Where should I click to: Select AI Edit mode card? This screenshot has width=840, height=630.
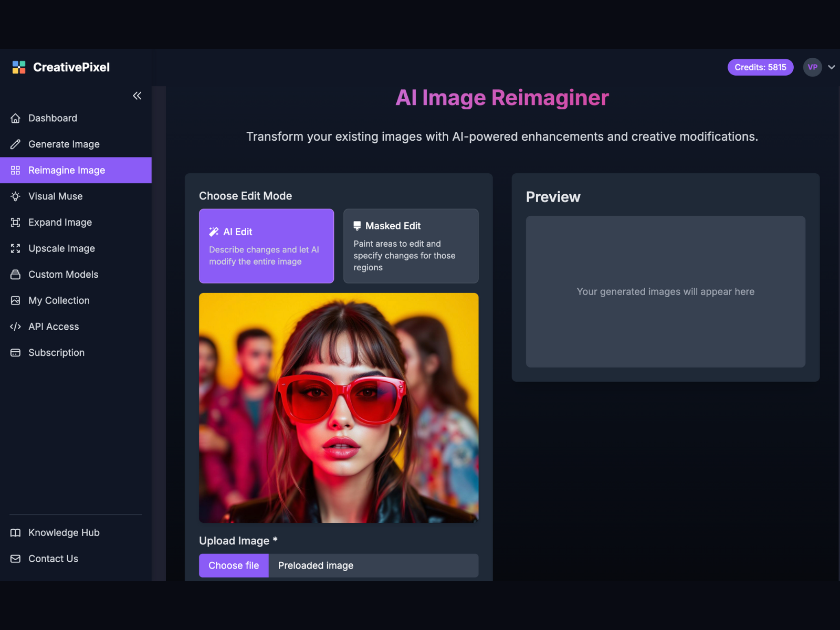266,246
